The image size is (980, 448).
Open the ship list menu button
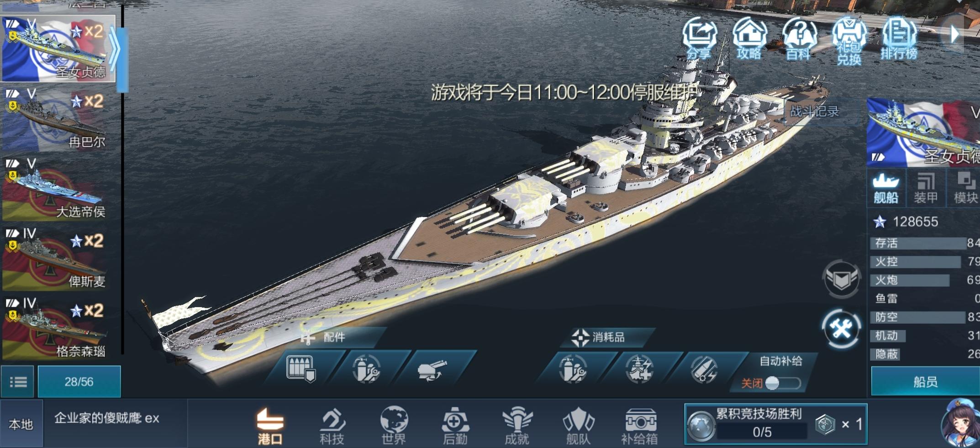coord(18,381)
